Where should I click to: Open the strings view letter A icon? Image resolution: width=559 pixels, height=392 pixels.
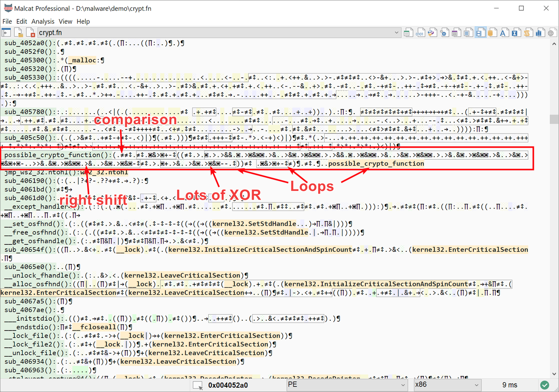coord(504,33)
